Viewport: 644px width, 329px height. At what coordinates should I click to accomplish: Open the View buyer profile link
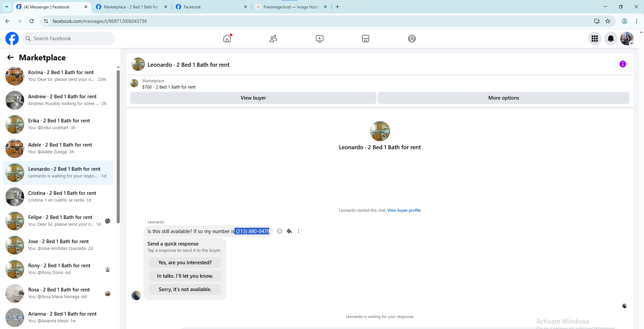(404, 210)
